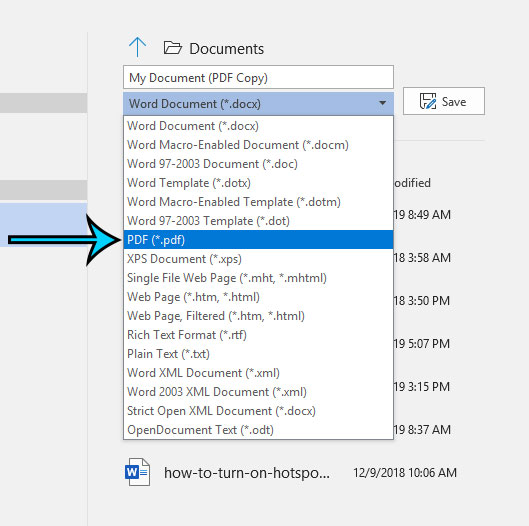Select PDF (*.pdf) file type
529x526 pixels.
tap(258, 240)
